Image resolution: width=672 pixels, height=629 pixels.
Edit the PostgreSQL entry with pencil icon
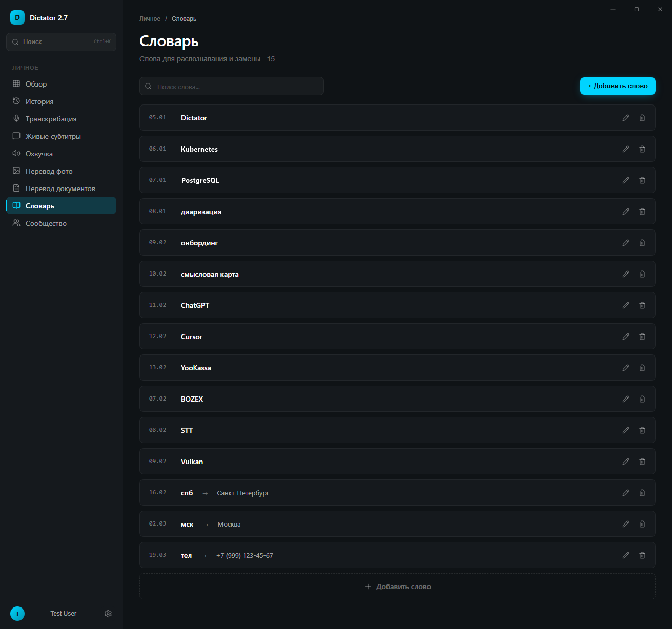tap(626, 180)
